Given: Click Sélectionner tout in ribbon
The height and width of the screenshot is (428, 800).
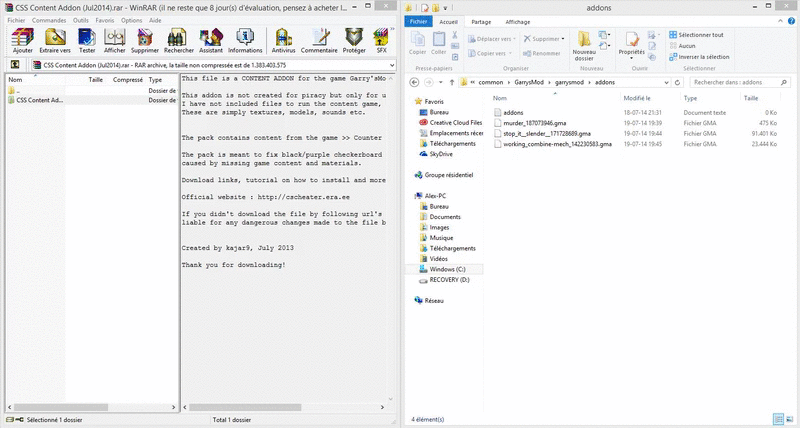Looking at the screenshot, I should pyautogui.click(x=696, y=35).
